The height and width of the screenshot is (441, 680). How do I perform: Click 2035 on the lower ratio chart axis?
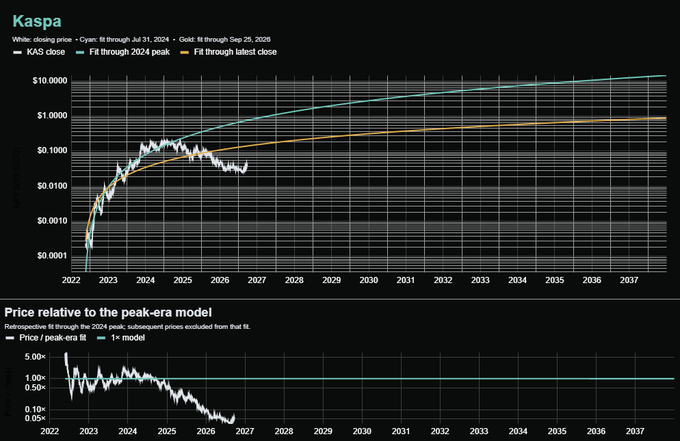[557, 431]
